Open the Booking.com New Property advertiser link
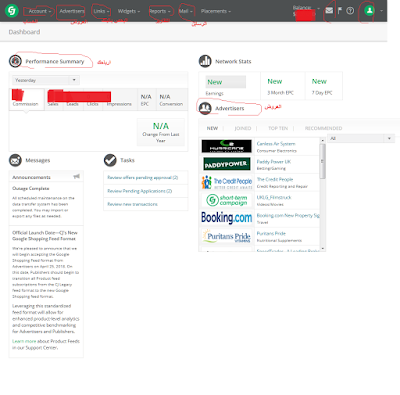Screen dimensions: 400x395 [x=288, y=215]
